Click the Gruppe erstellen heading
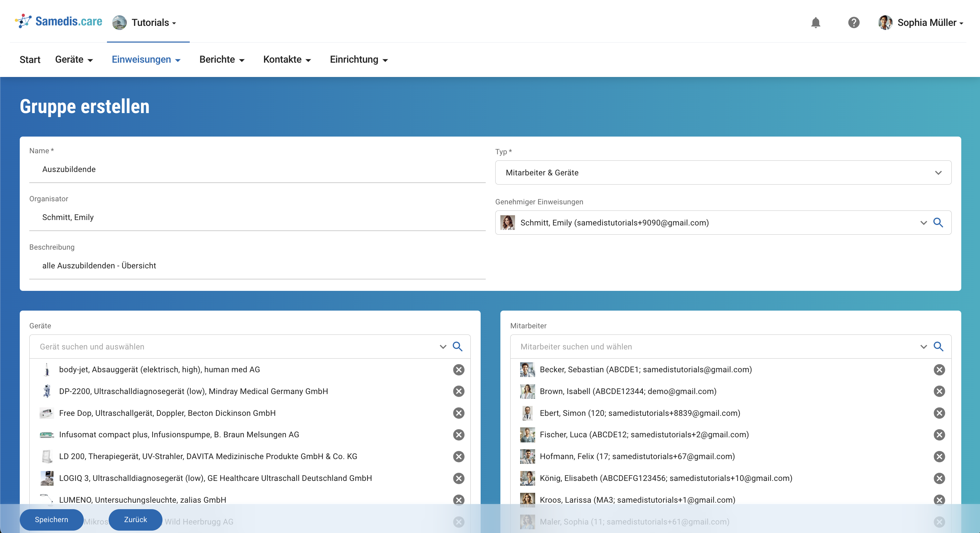 point(84,107)
